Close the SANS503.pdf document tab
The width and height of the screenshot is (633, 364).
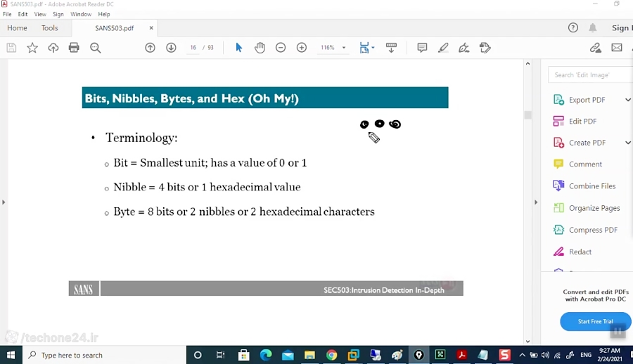[151, 28]
